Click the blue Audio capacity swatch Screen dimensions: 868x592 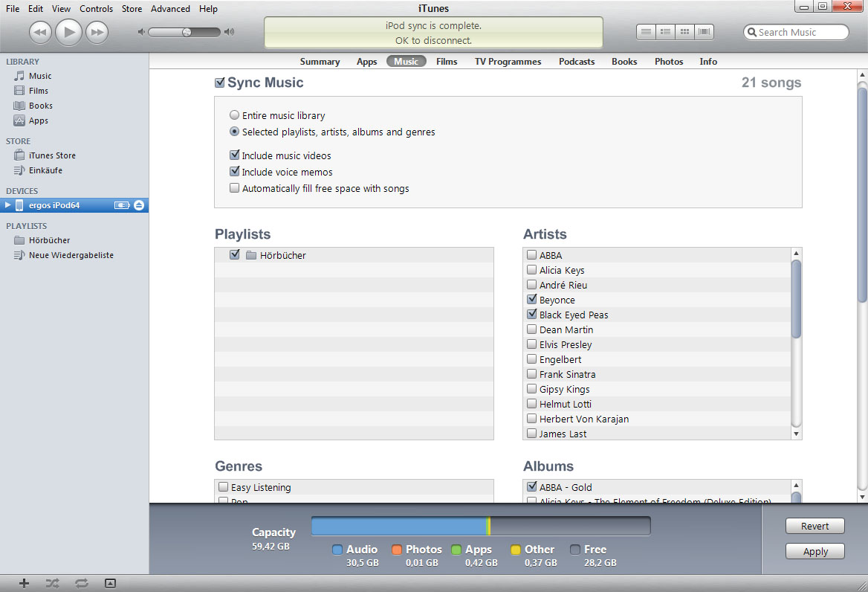[337, 550]
